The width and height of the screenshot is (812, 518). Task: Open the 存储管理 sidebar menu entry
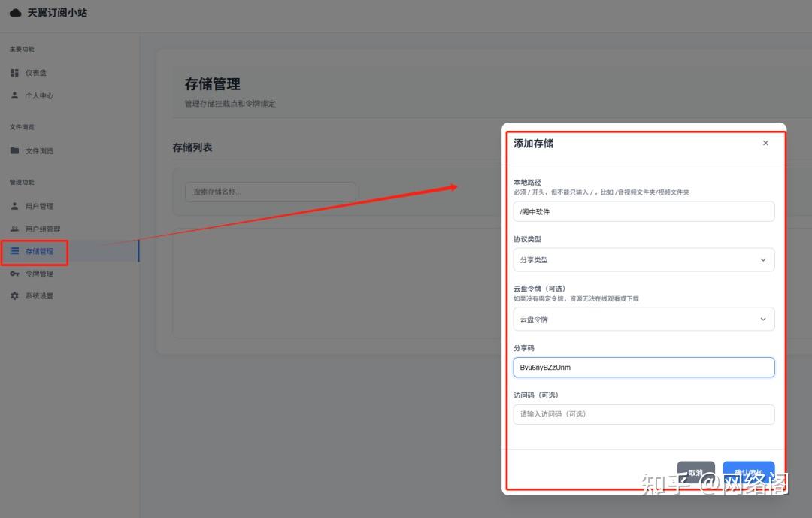(34, 251)
